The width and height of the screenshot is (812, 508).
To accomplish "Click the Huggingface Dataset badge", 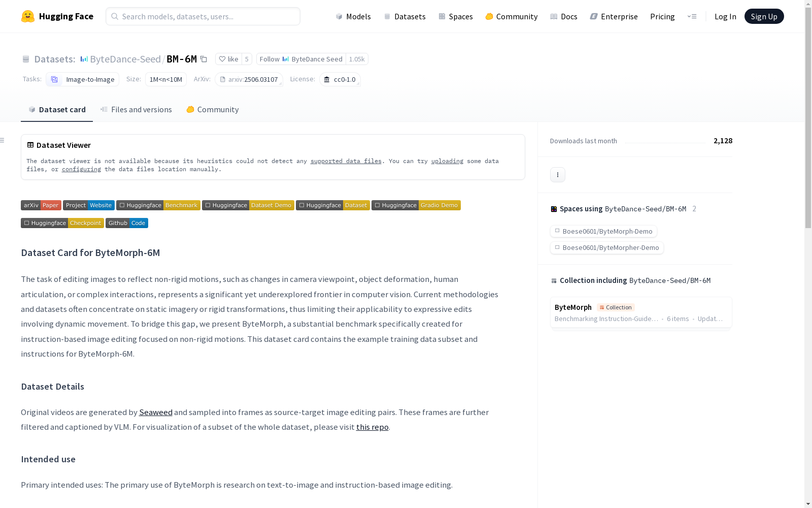I will click(x=333, y=205).
